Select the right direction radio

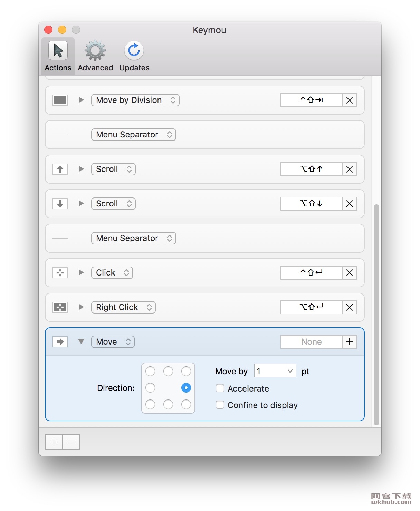(x=186, y=388)
